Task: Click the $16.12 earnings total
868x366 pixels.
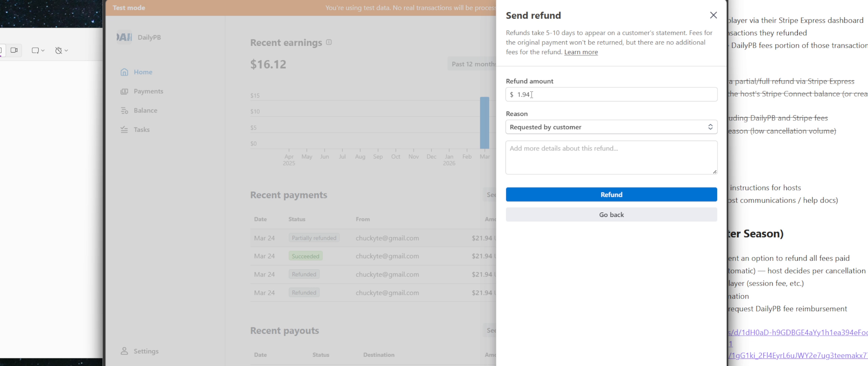Action: click(x=268, y=64)
